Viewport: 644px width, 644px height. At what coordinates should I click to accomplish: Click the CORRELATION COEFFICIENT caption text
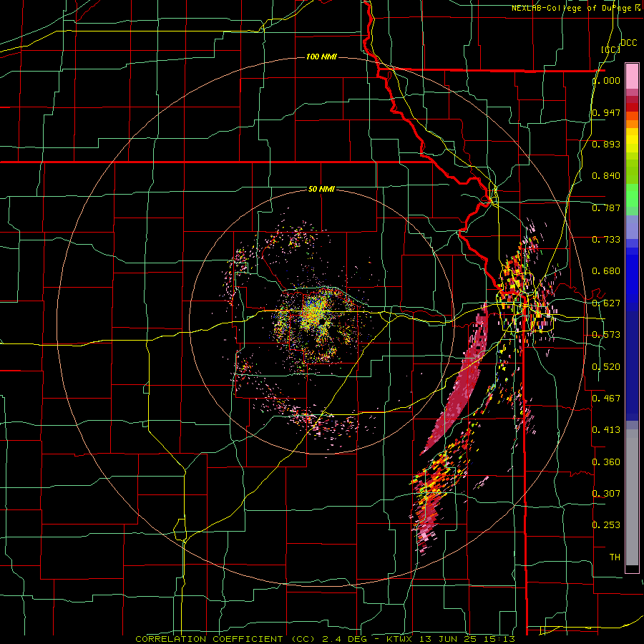(209, 639)
